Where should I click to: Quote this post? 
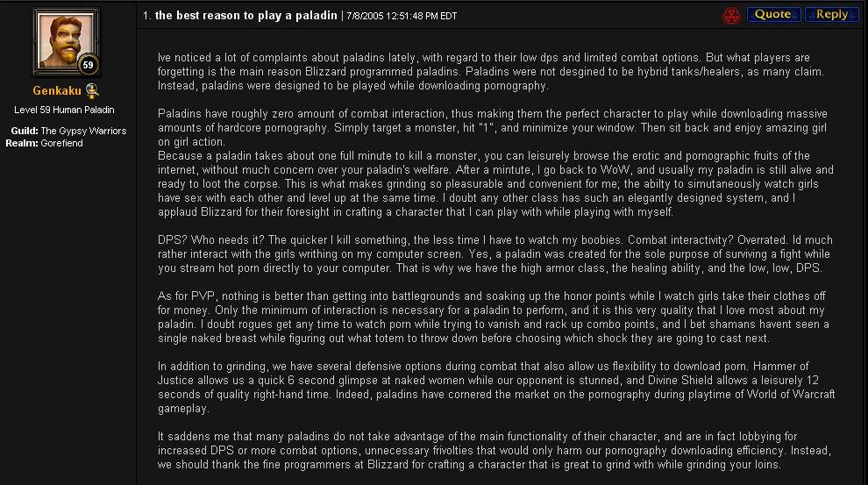point(773,14)
